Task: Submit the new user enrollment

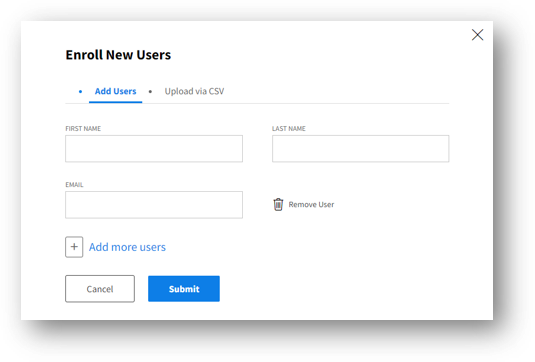Action: pos(184,289)
